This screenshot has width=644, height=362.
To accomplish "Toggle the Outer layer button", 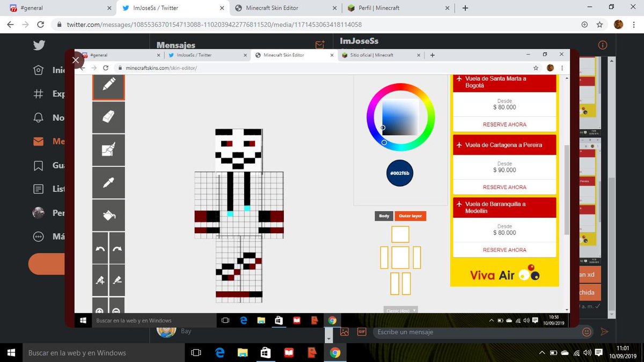I will pyautogui.click(x=411, y=216).
